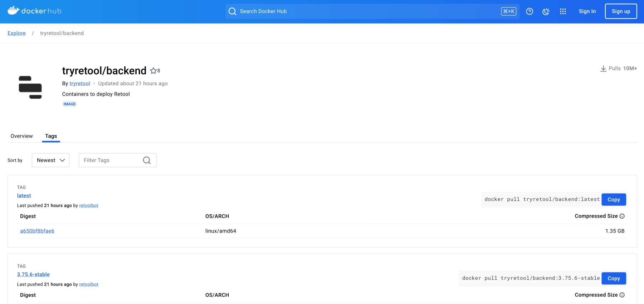Click the Pulls download icon
Screen dimensions: 644x304
(x=603, y=69)
